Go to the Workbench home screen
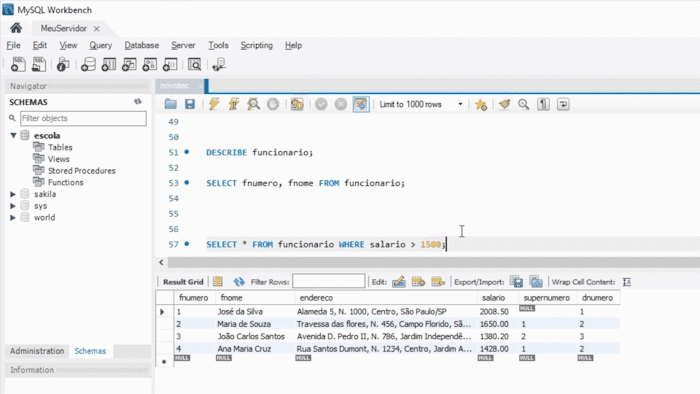The height and width of the screenshot is (394, 700). tap(16, 28)
